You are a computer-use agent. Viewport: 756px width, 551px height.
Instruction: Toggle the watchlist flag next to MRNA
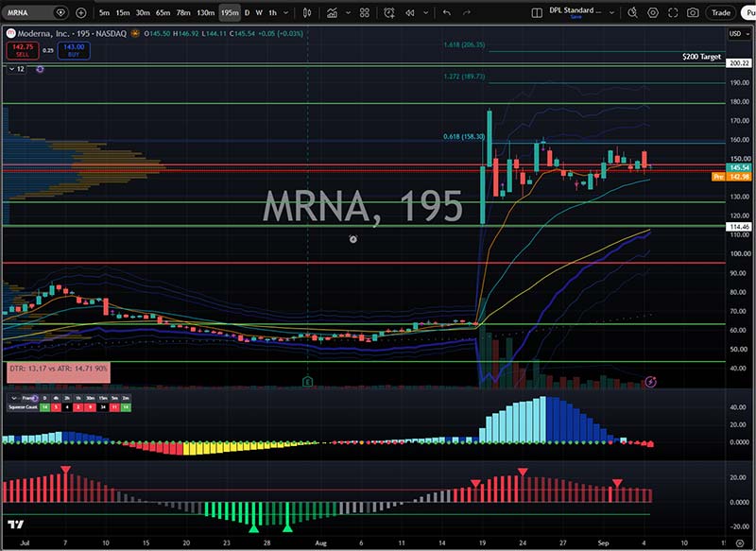(x=60, y=13)
